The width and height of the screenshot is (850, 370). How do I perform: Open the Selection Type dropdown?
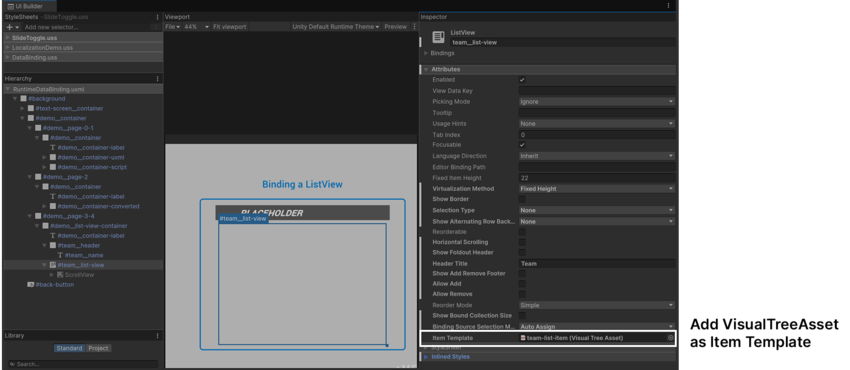pos(597,210)
